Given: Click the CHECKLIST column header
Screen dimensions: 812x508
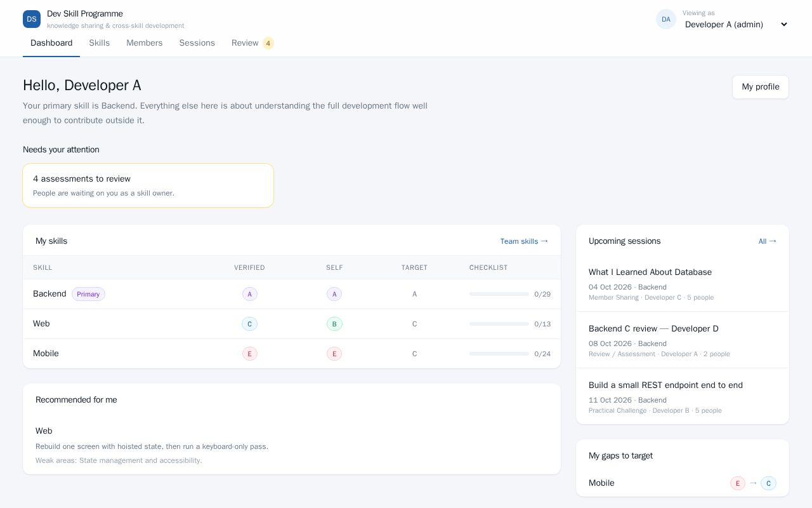Looking at the screenshot, I should point(488,268).
